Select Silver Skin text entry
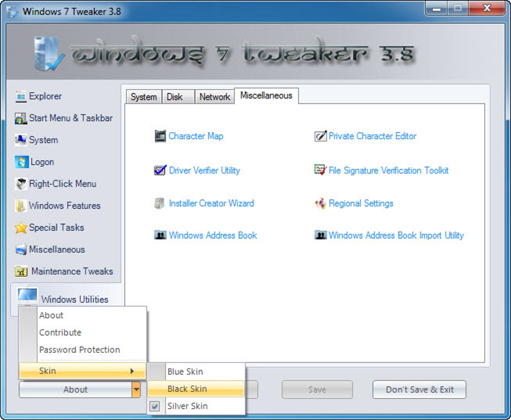The height and width of the screenshot is (420, 511). pyautogui.click(x=187, y=406)
